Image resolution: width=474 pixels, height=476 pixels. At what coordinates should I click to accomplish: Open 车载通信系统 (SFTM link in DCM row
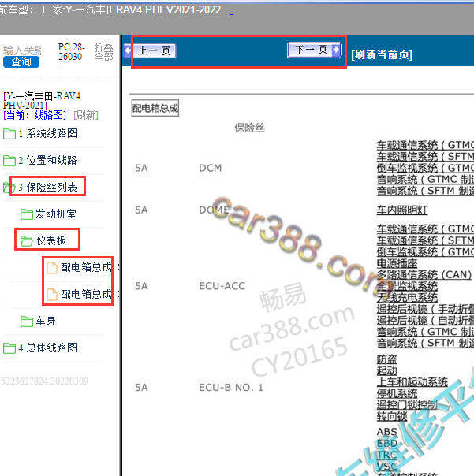[425, 157]
